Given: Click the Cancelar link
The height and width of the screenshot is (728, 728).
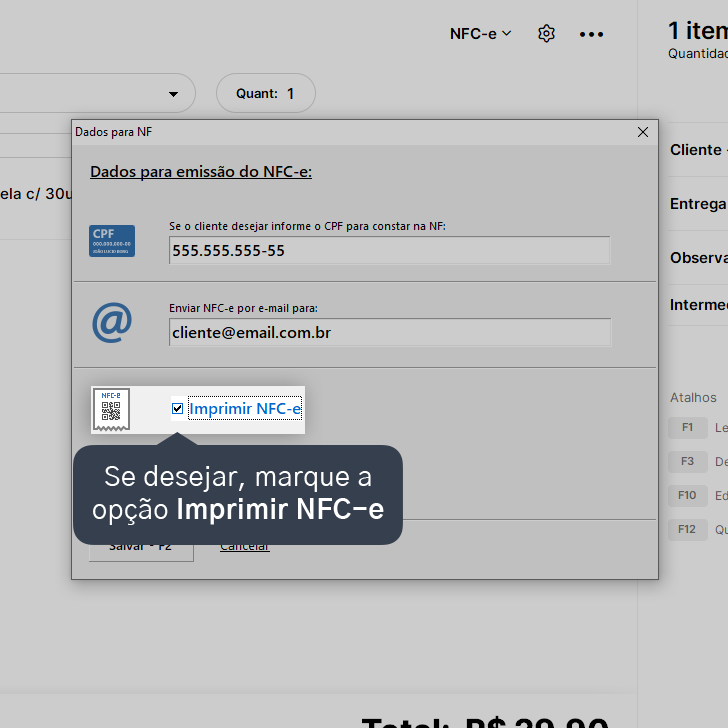Looking at the screenshot, I should click(x=245, y=548).
